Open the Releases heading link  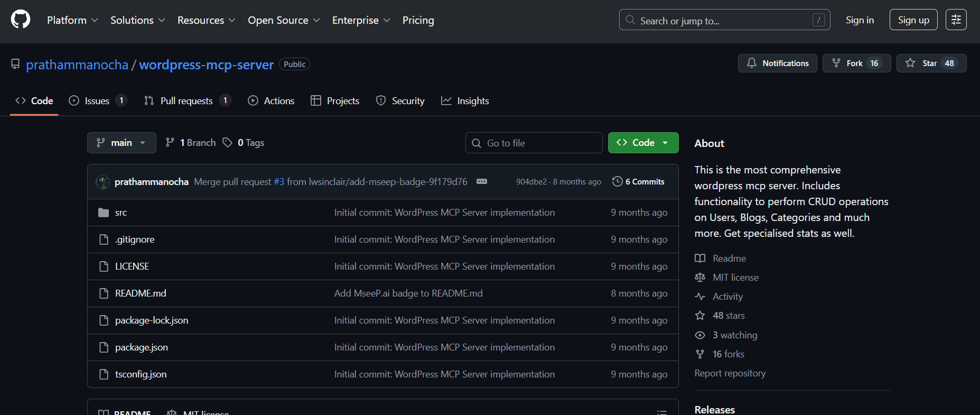pos(715,410)
